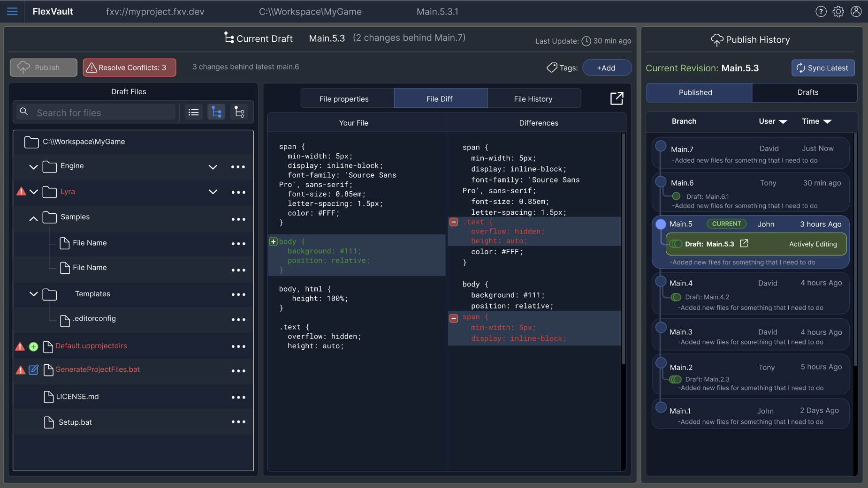The image size is (868, 488).
Task: Collapse the Templates folder tree arrow
Action: pyautogui.click(x=33, y=294)
